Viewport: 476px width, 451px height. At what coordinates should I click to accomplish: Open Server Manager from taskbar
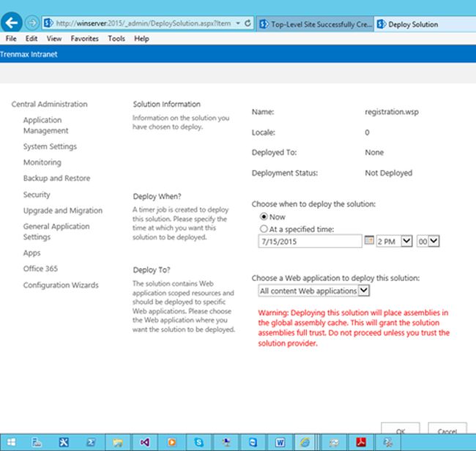click(37, 442)
